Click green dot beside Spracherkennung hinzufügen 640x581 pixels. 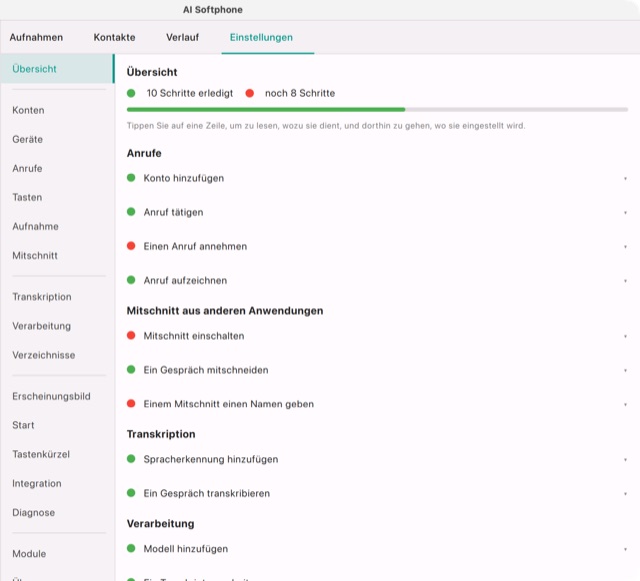coord(131,459)
